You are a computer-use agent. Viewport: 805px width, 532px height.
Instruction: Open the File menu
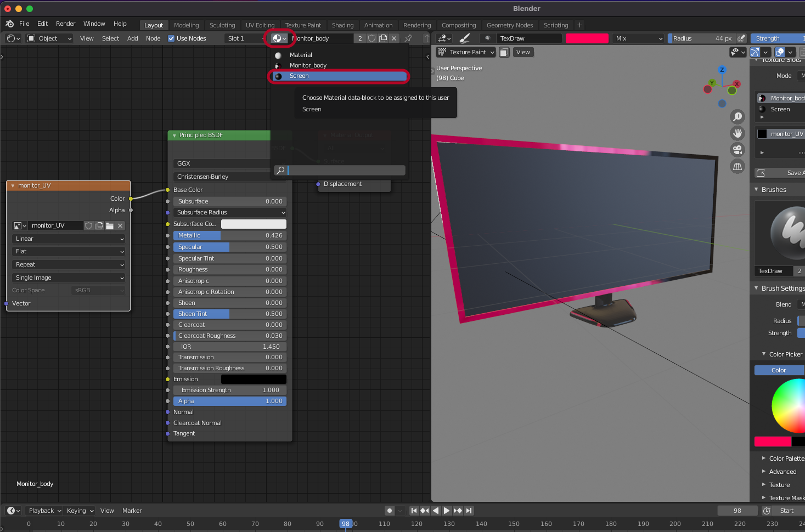pyautogui.click(x=24, y=24)
